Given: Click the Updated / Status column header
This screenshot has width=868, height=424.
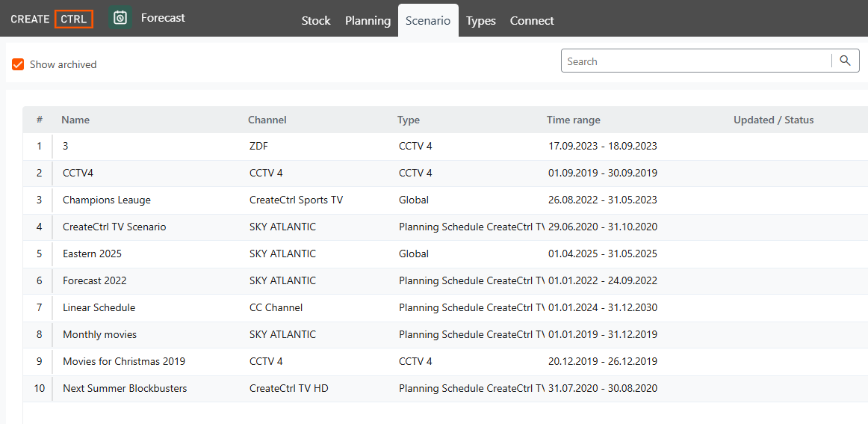Looking at the screenshot, I should (773, 120).
